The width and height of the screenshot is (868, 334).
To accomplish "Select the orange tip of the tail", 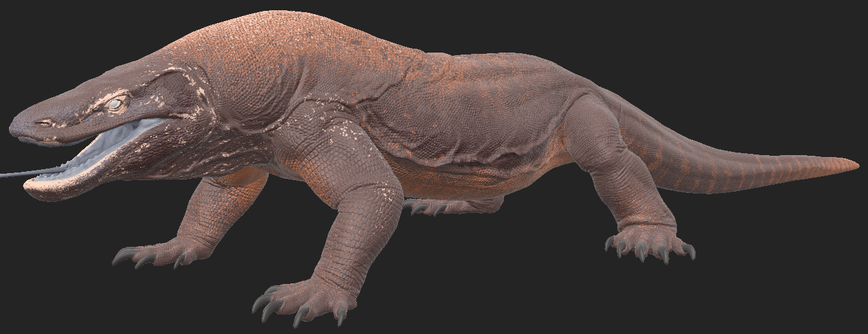I will 846,164.
